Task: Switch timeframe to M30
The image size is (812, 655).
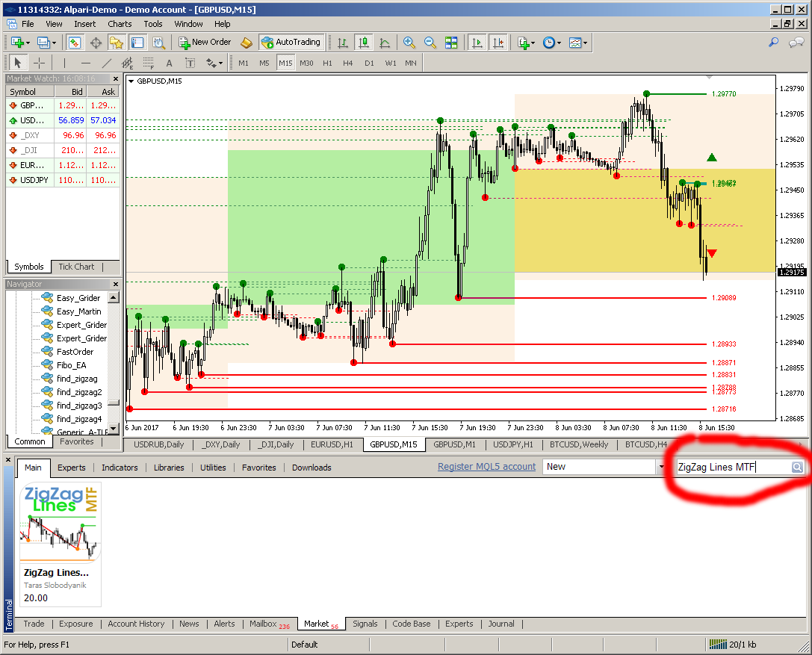Action: [306, 63]
